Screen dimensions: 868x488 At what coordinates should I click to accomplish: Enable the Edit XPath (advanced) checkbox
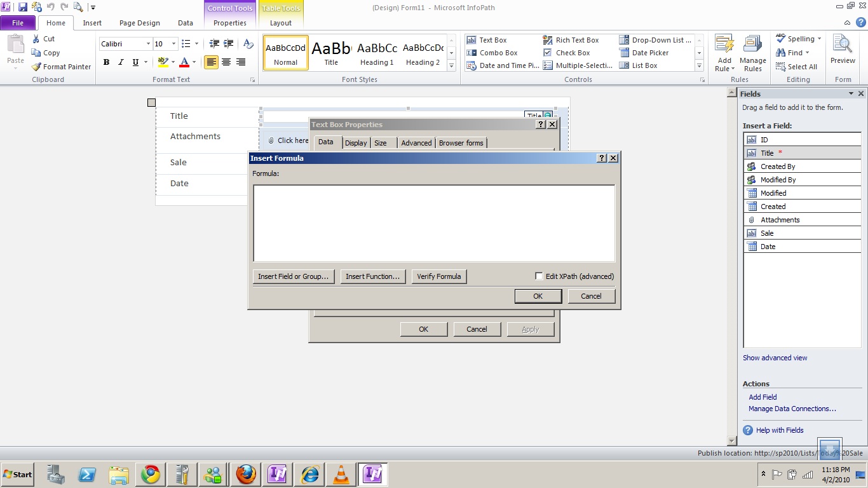pos(539,276)
